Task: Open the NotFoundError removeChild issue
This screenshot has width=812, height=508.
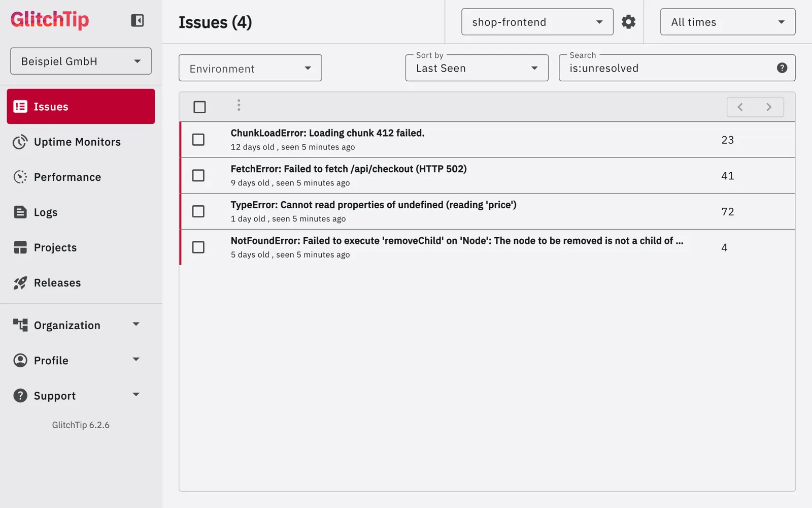Action: 457,241
